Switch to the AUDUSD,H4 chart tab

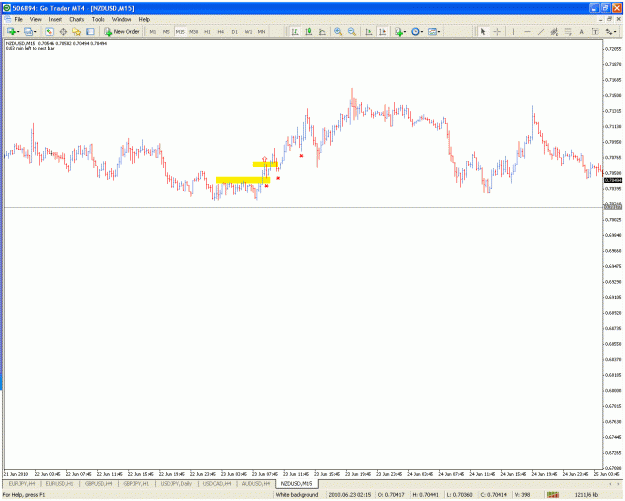[256, 483]
